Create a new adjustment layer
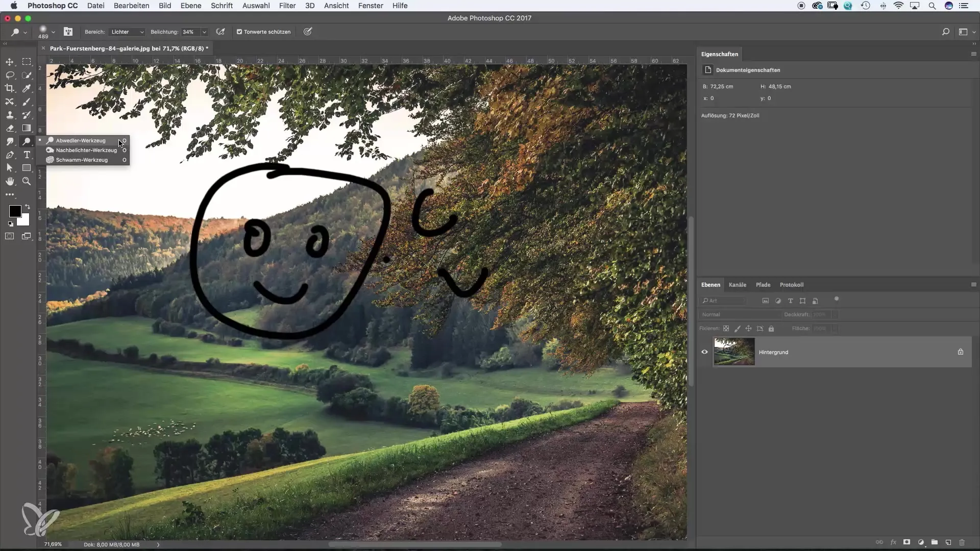This screenshot has height=551, width=980. tap(921, 542)
